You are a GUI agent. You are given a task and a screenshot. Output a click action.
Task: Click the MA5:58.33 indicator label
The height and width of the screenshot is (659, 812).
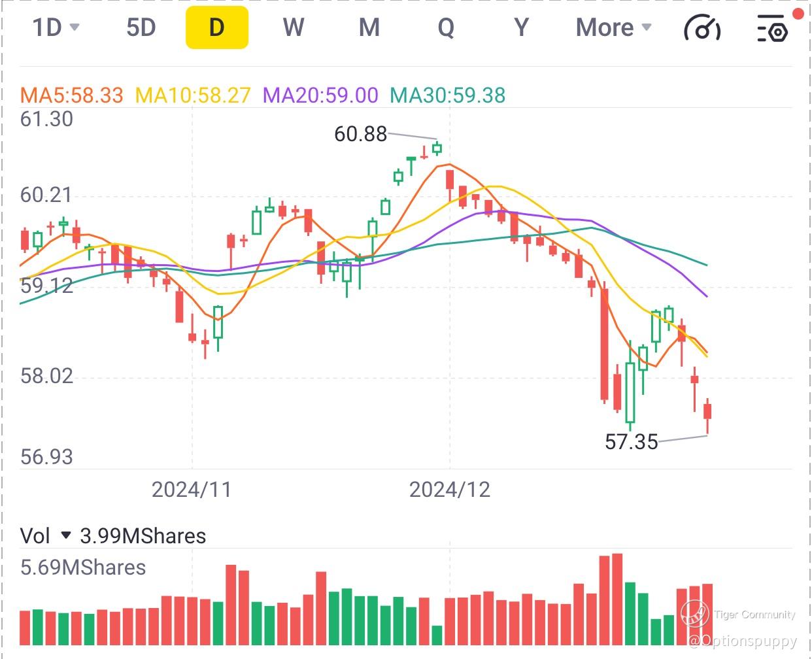[71, 95]
